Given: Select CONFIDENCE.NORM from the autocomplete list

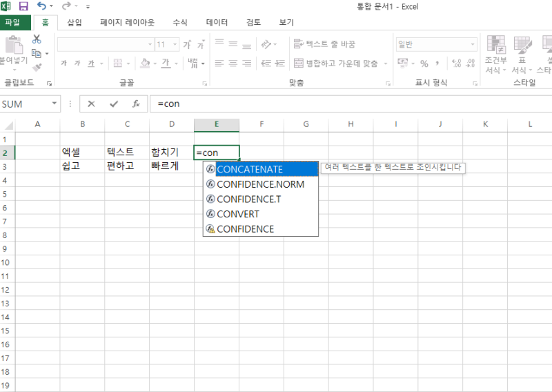Looking at the screenshot, I should tap(261, 184).
